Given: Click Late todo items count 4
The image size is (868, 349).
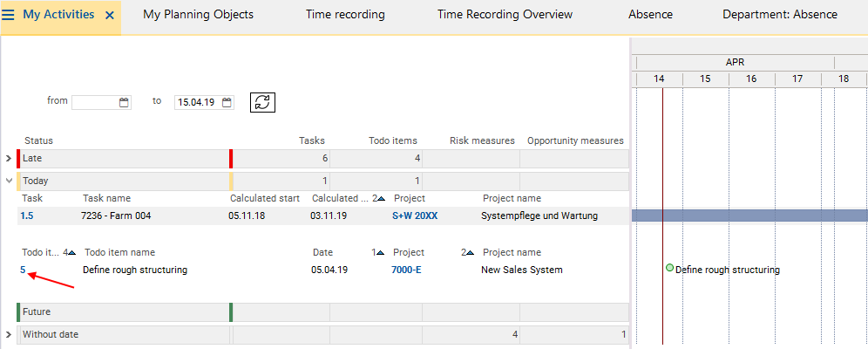Looking at the screenshot, I should click(417, 159).
